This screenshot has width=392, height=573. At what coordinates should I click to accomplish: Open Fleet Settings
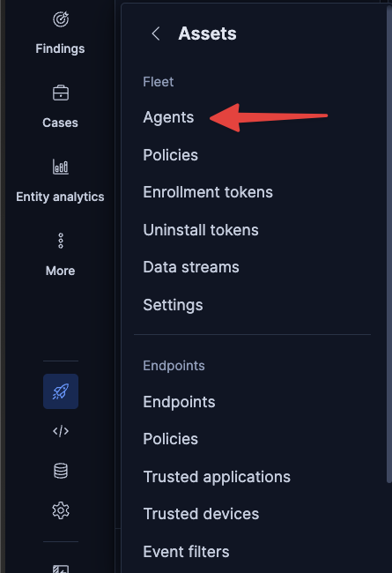(173, 305)
